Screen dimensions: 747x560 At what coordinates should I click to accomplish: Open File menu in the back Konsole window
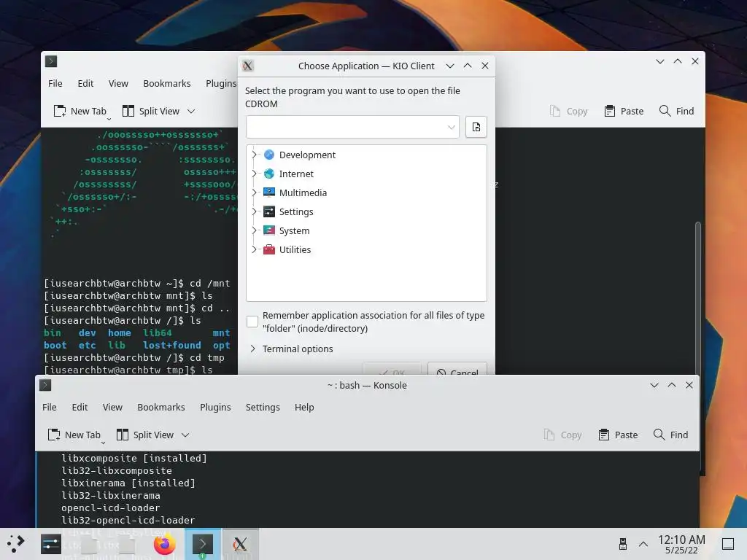[55, 83]
